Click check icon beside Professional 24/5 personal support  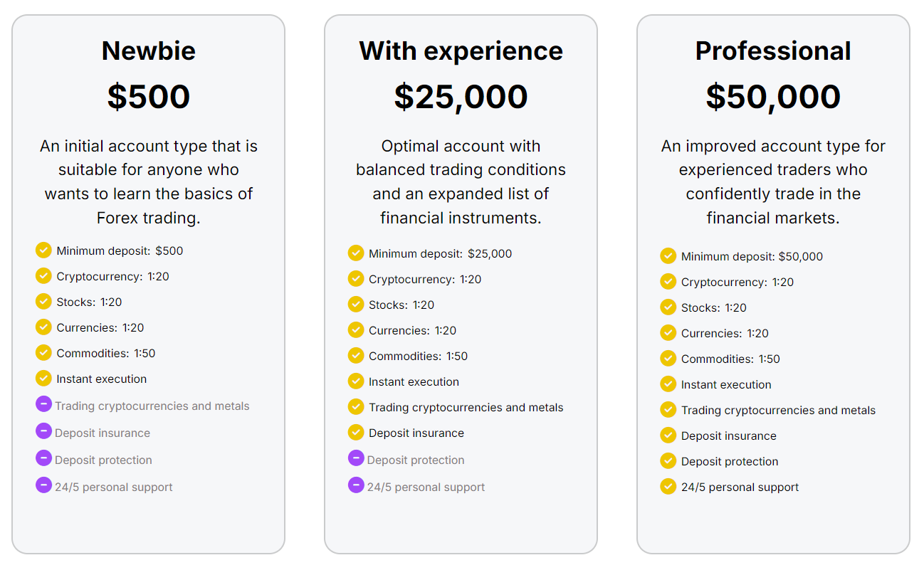(x=668, y=486)
